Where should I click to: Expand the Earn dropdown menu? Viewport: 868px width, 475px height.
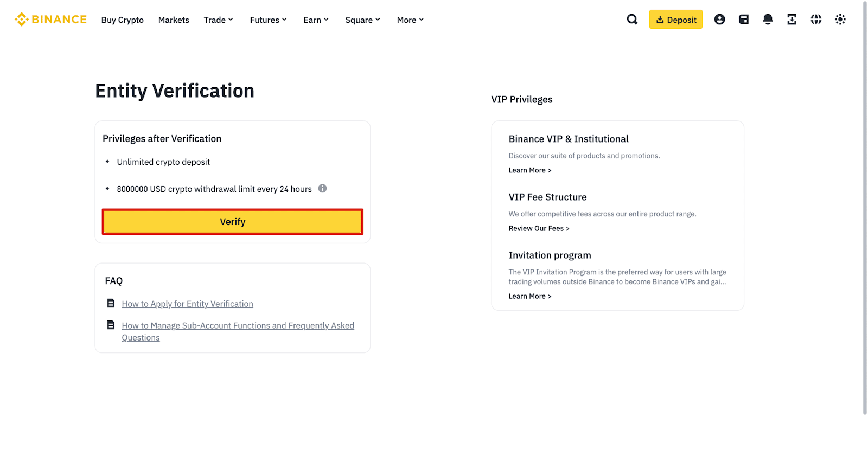316,20
